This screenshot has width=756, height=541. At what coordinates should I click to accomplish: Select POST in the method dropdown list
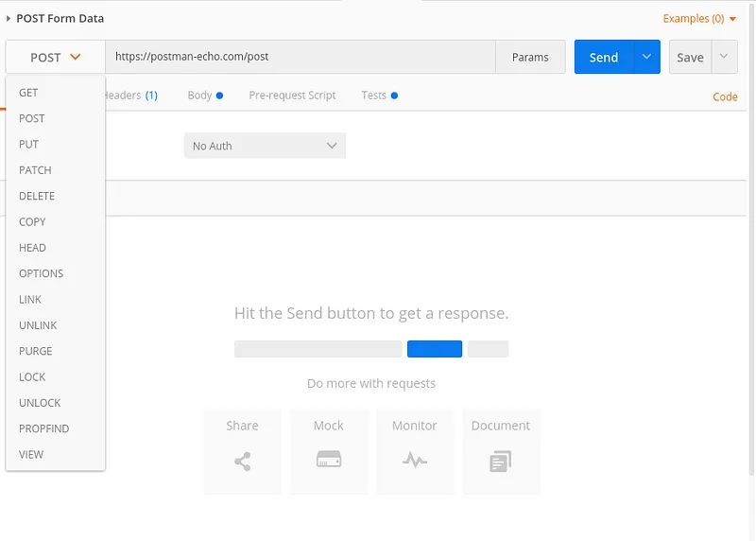56,119
